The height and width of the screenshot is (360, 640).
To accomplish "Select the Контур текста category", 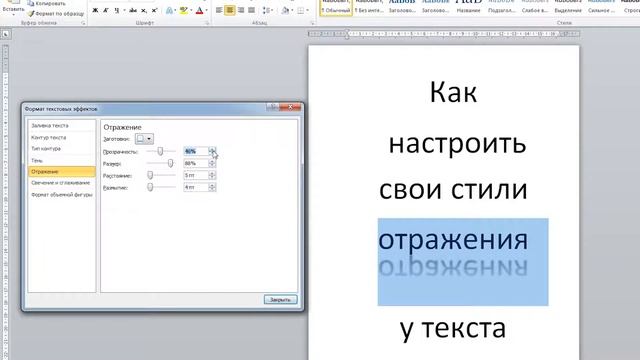I will pos(62,138).
